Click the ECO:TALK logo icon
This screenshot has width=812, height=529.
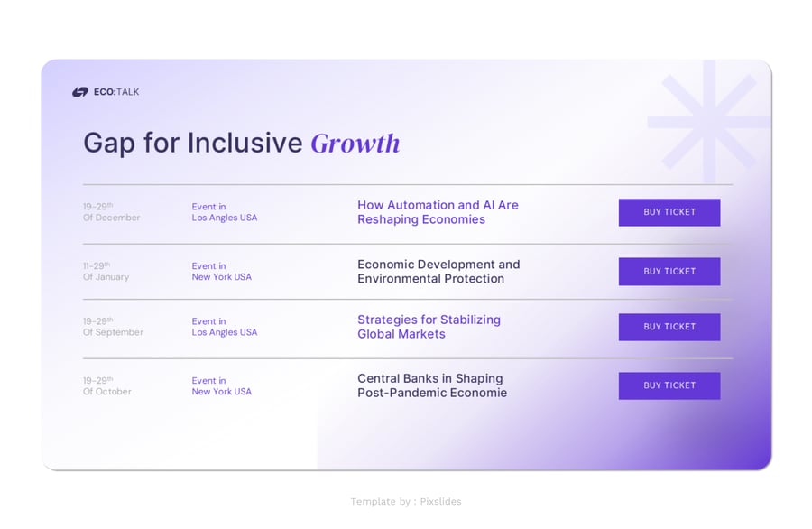click(79, 92)
